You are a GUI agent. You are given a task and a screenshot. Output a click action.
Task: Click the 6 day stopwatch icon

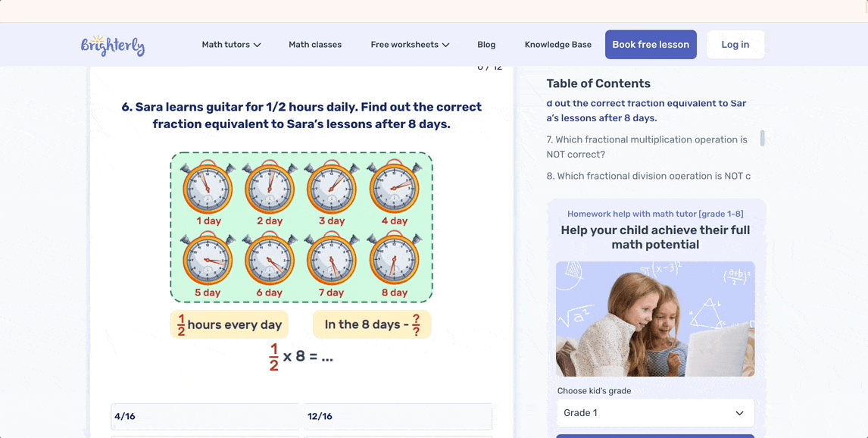270,258
